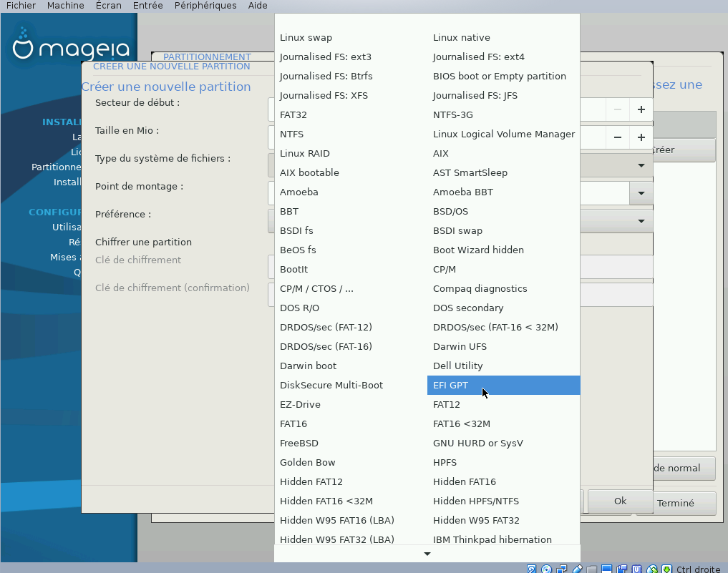Increase the Secteur de début value

[641, 109]
